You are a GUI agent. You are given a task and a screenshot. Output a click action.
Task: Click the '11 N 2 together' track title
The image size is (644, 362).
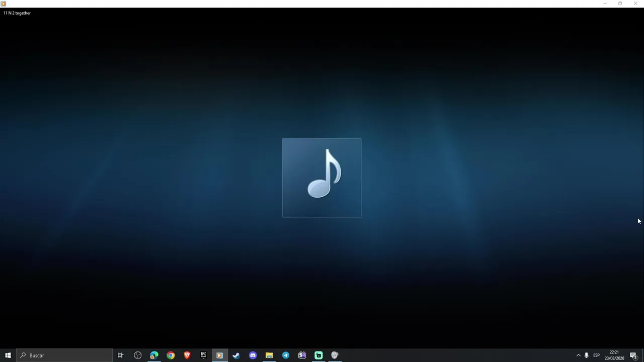pyautogui.click(x=17, y=13)
